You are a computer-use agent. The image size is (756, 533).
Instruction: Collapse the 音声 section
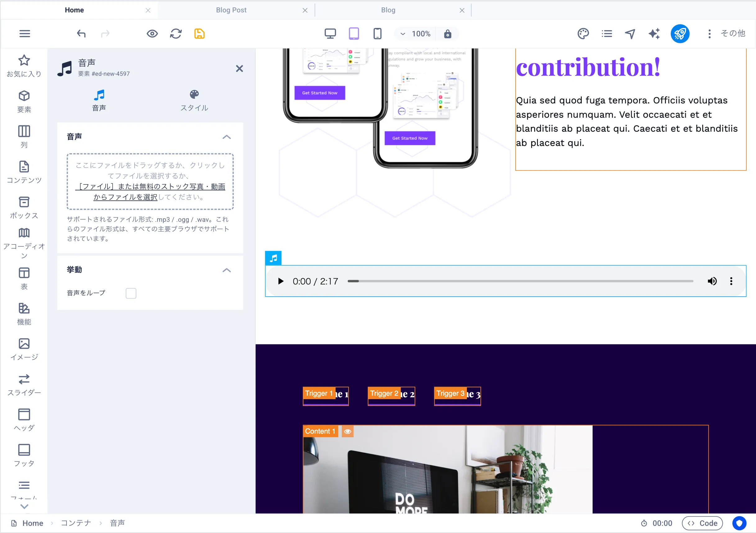(226, 137)
